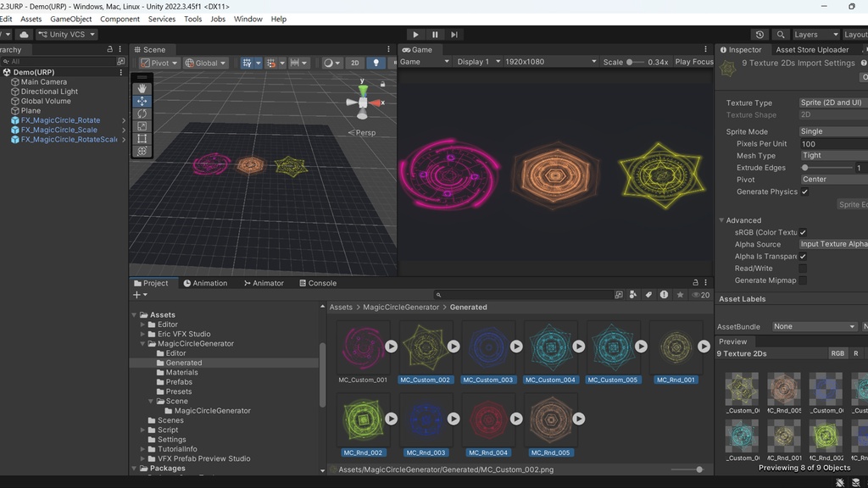Collapse the Advanced section in Inspector
868x488 pixels.
click(x=721, y=220)
